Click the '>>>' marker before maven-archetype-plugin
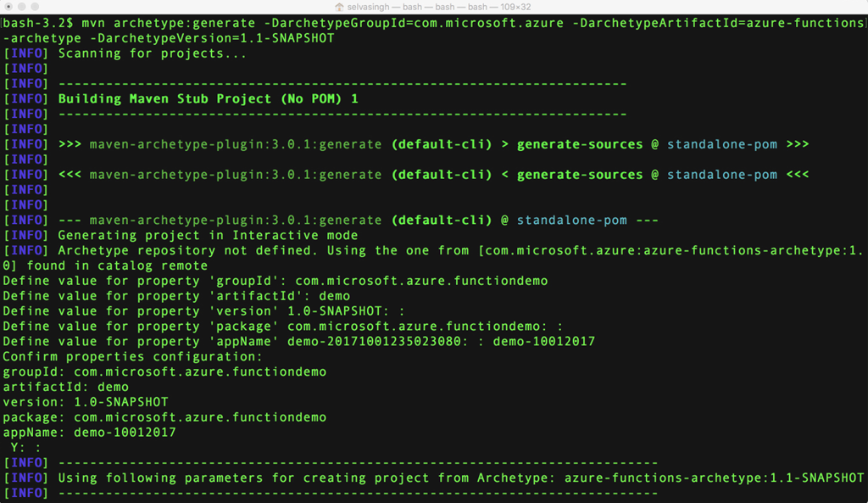 70,144
